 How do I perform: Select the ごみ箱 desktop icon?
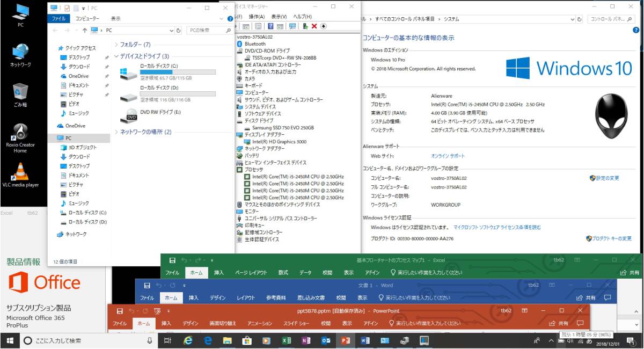click(x=20, y=95)
